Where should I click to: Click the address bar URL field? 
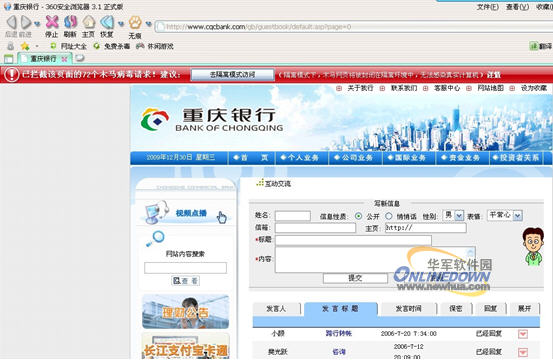pos(353,26)
